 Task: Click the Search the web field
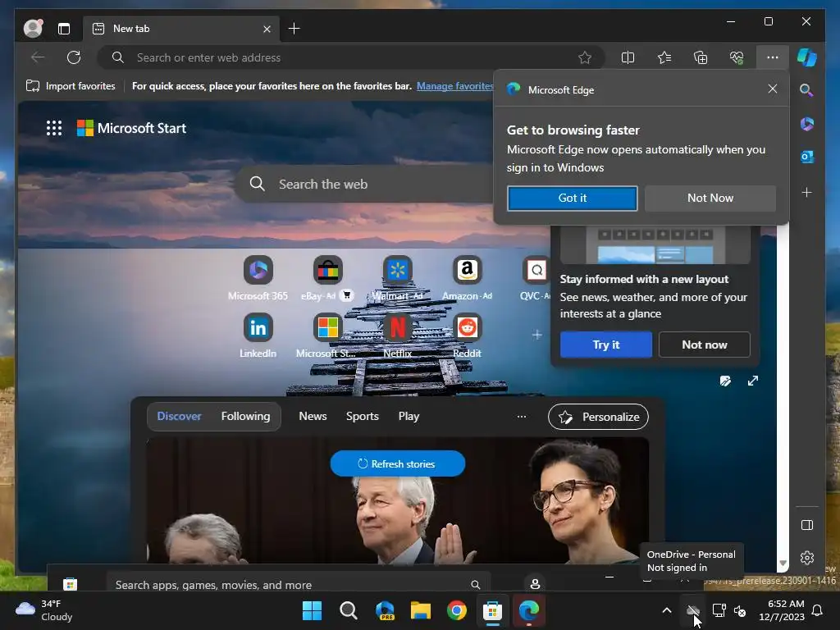(364, 184)
